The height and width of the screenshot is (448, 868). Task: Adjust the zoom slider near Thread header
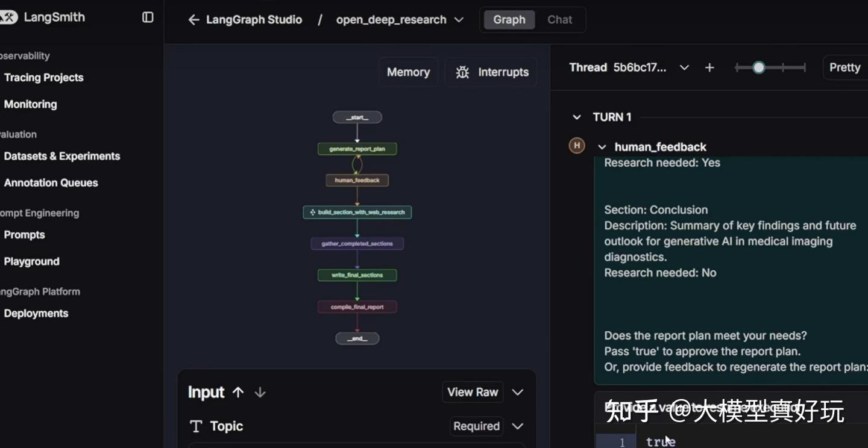coord(758,67)
